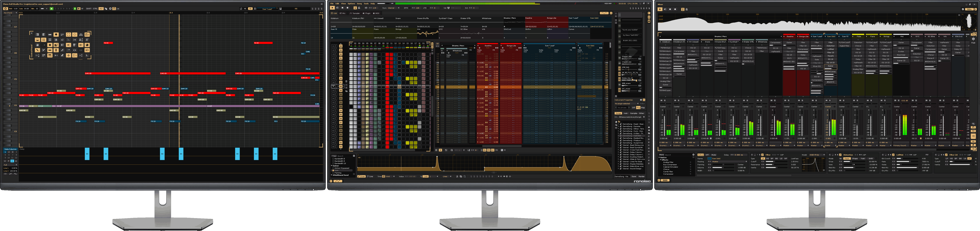This screenshot has height=231, width=980.
Task: Click the x2 button in the Control Panel
Action: 62,40
